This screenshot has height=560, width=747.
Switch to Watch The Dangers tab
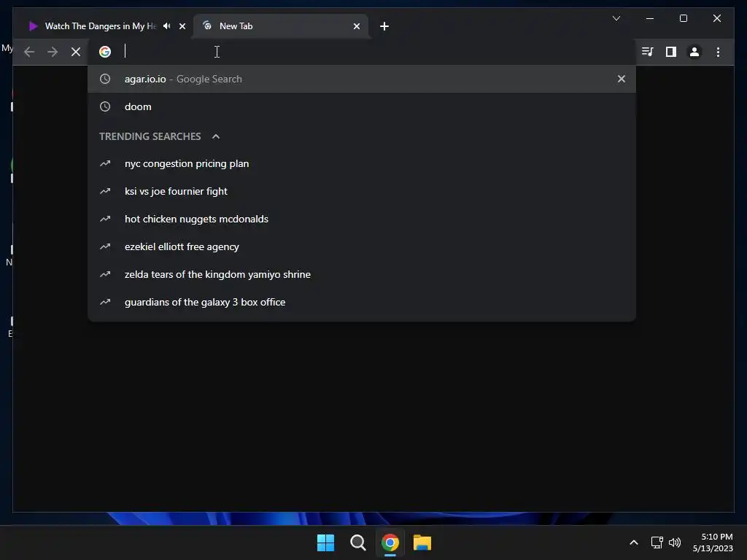click(102, 26)
